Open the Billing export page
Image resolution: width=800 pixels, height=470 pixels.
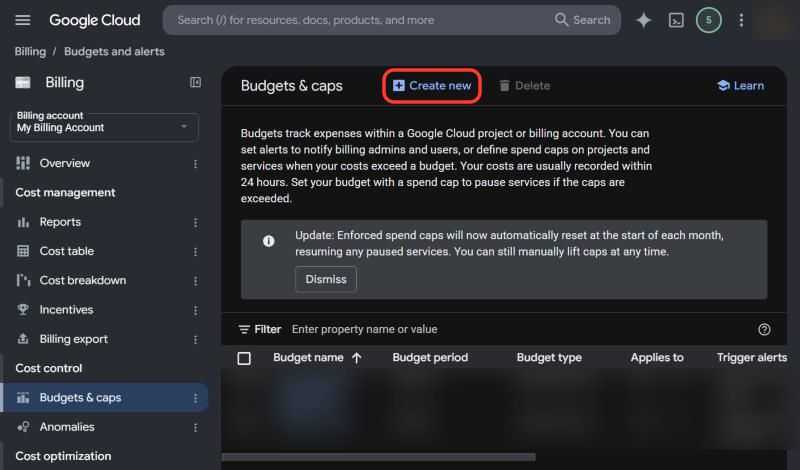[x=73, y=339]
